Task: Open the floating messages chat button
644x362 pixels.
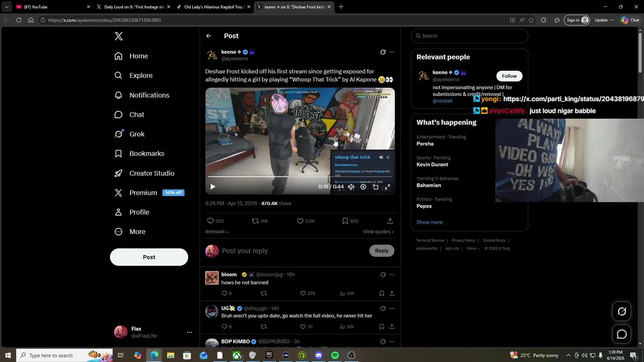Action: [x=622, y=334]
